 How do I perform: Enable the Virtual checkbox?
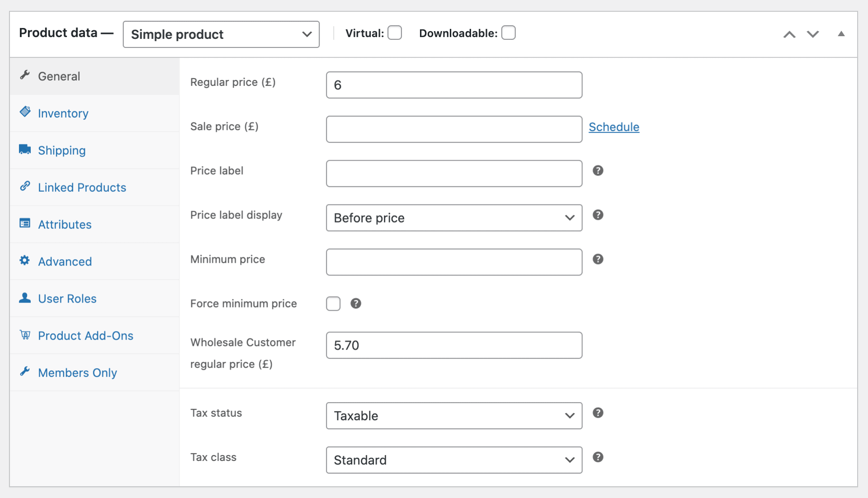395,33
